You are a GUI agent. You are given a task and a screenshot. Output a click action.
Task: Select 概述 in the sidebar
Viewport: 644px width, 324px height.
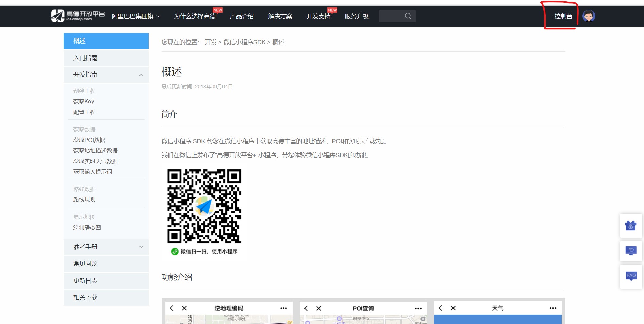pos(106,41)
